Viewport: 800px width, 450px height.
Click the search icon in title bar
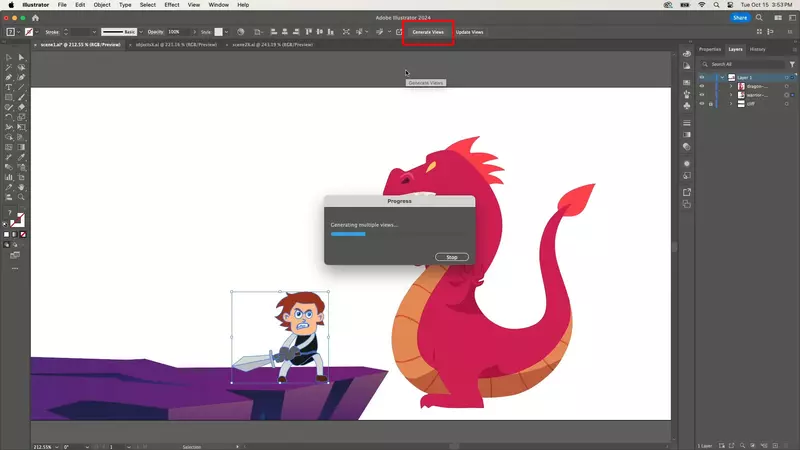point(758,18)
